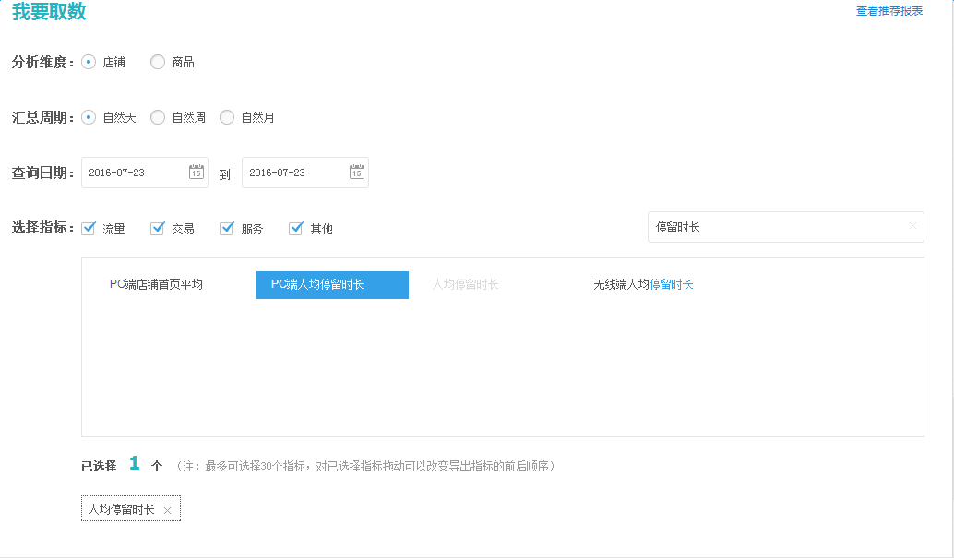The image size is (954, 560).
Task: Open start date calendar icon
Action: point(197,172)
